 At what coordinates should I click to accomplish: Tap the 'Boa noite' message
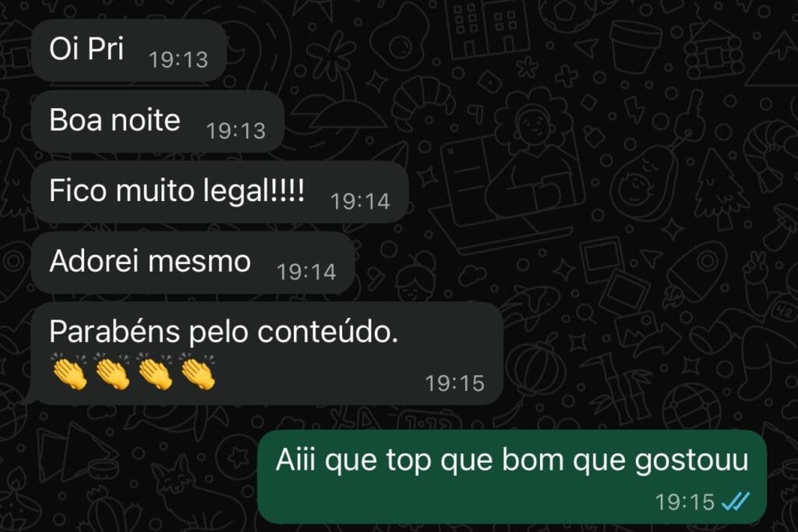point(157,122)
